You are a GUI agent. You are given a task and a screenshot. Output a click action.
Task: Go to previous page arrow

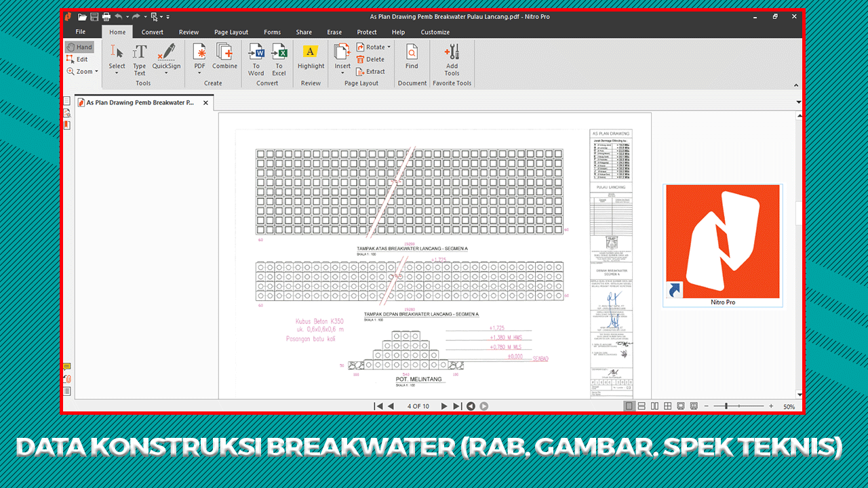coord(391,406)
